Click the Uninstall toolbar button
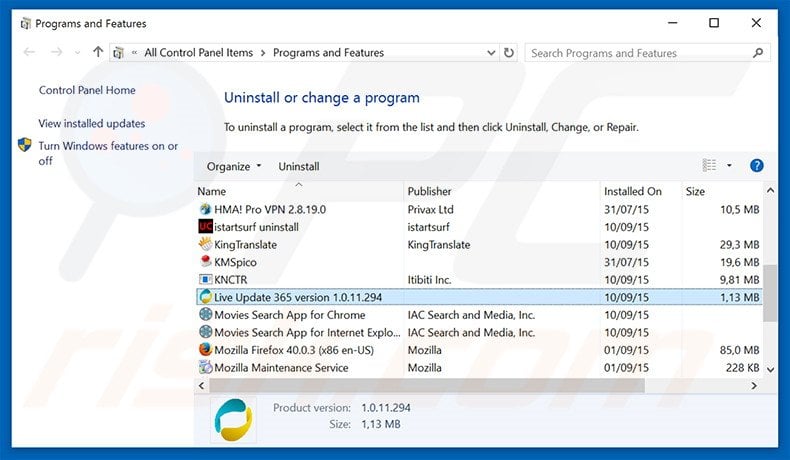This screenshot has height=460, width=790. (299, 166)
